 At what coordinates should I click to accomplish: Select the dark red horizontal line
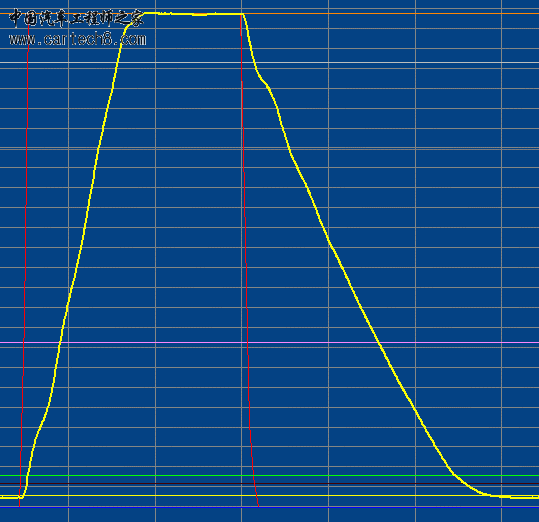point(270,484)
